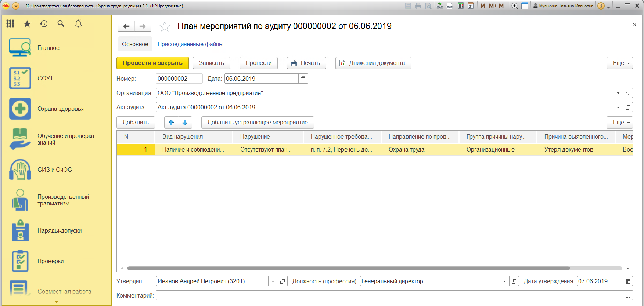
Task: Click the M- memory subtract button
Action: click(x=503, y=6)
